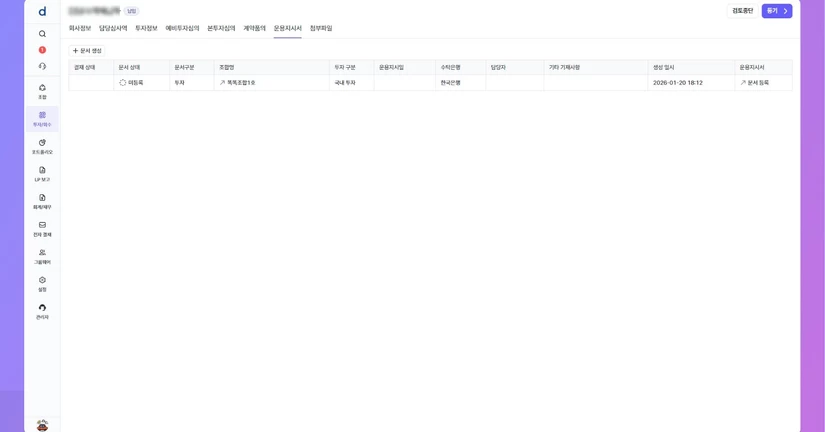825x432 pixels.
Task: Switch to the 담당심사역 tab
Action: 113,28
